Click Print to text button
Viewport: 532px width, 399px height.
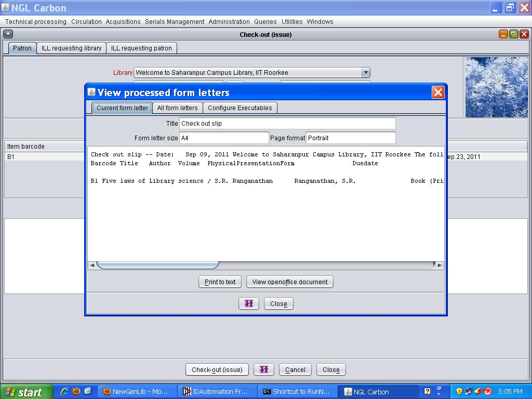pos(220,282)
